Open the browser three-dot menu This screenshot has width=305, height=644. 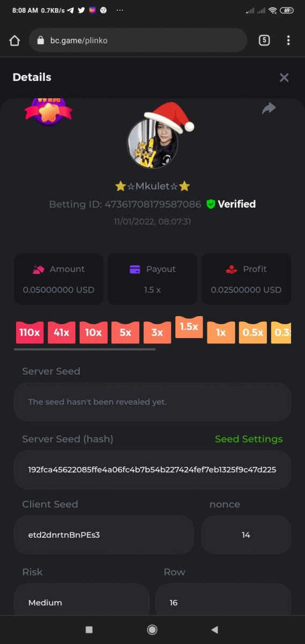[x=288, y=40]
